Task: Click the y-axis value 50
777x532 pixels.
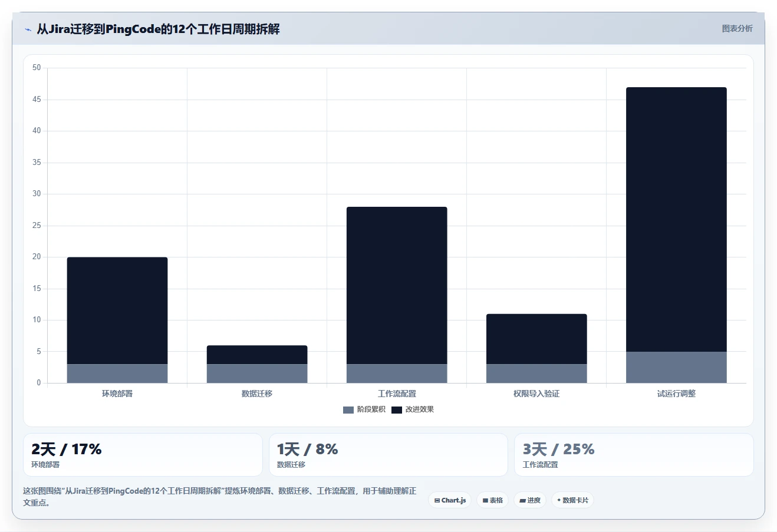Action: pos(37,68)
